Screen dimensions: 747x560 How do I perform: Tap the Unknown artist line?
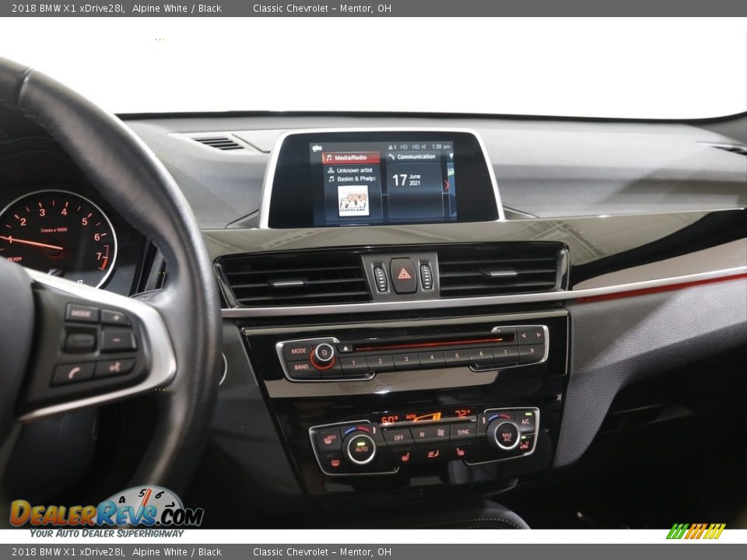click(x=350, y=170)
